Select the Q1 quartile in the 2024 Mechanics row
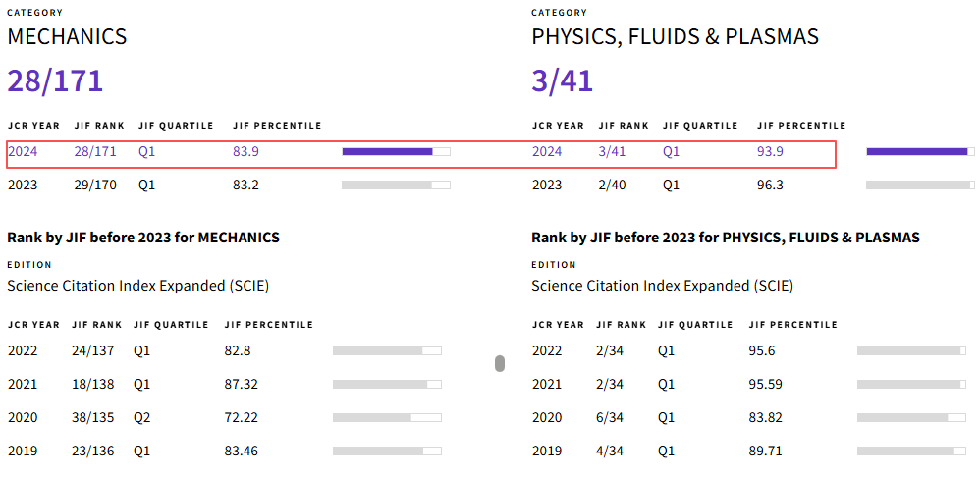Image resolution: width=980 pixels, height=479 pixels. (x=146, y=152)
